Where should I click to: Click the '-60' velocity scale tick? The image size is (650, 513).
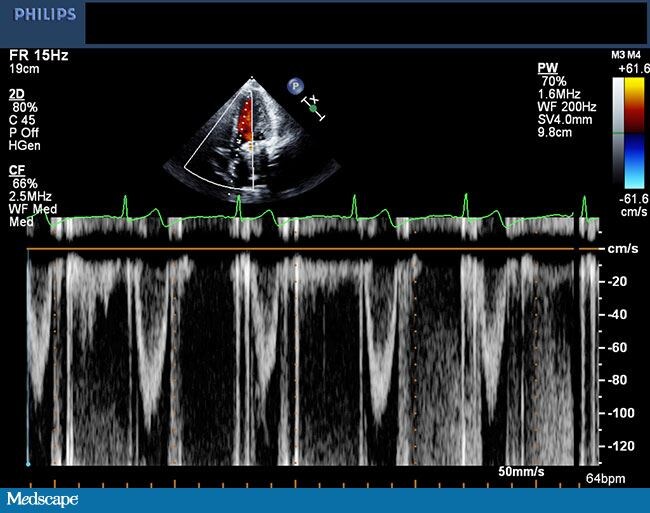pos(617,347)
